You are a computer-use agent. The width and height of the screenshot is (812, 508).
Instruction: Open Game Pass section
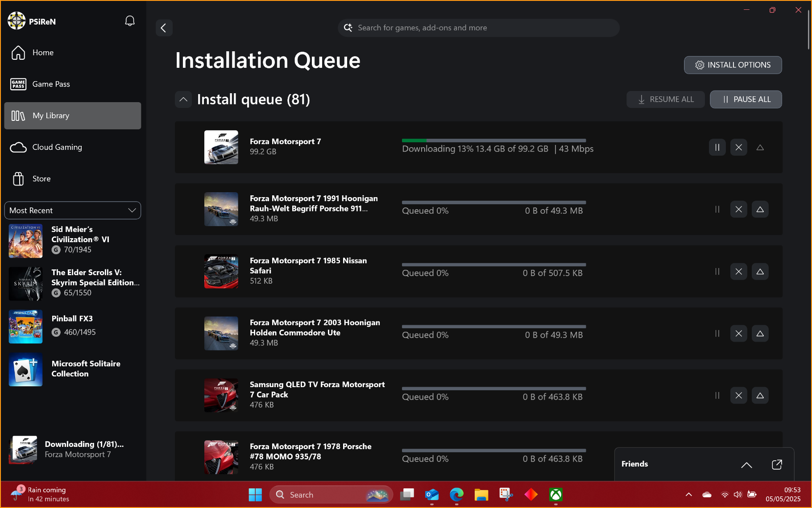coord(73,84)
